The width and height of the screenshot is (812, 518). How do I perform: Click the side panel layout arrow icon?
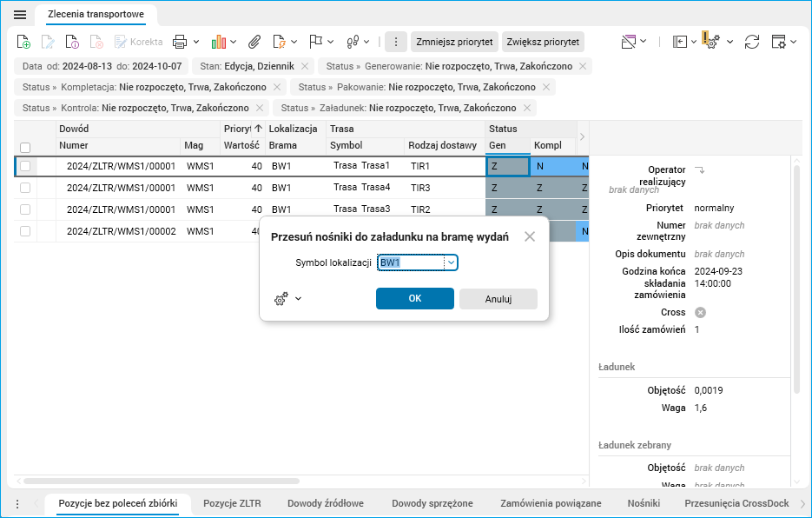[680, 42]
